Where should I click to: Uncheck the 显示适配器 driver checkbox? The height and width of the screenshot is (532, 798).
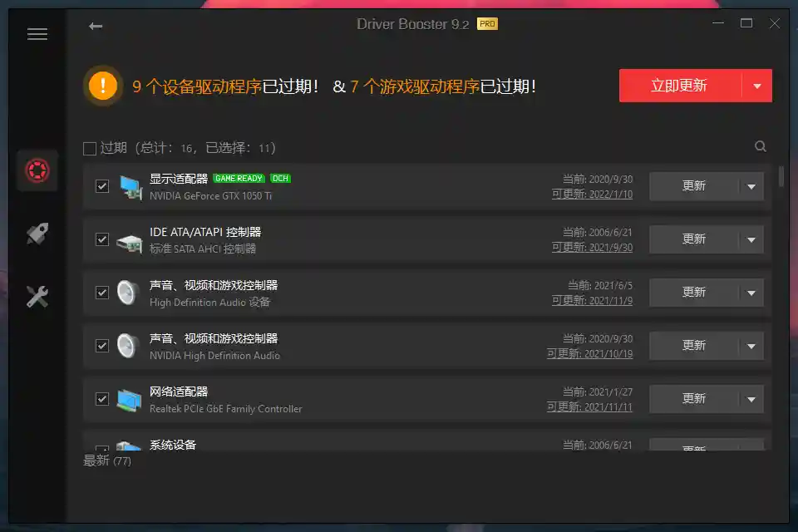point(101,186)
